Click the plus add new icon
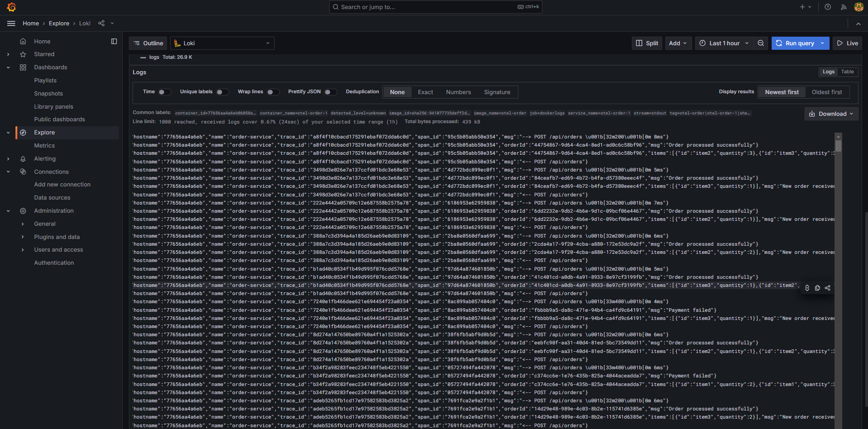Screen dimensions: 868x429 click(x=802, y=7)
